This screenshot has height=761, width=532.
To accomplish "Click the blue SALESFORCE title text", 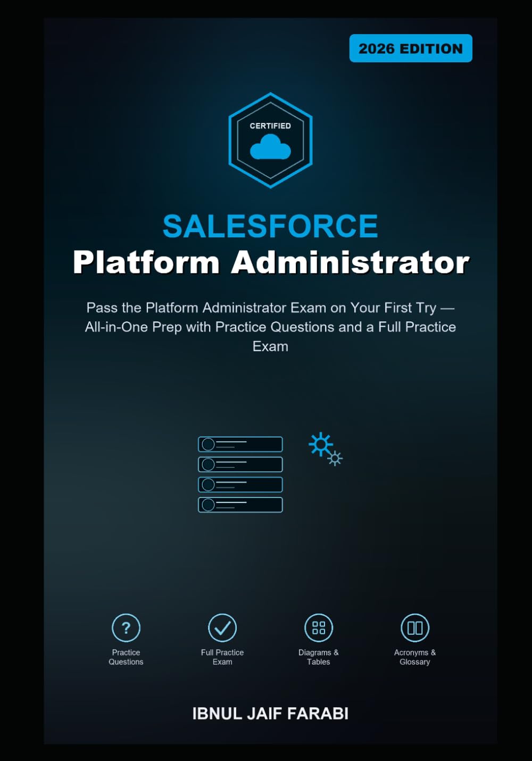I will (270, 226).
